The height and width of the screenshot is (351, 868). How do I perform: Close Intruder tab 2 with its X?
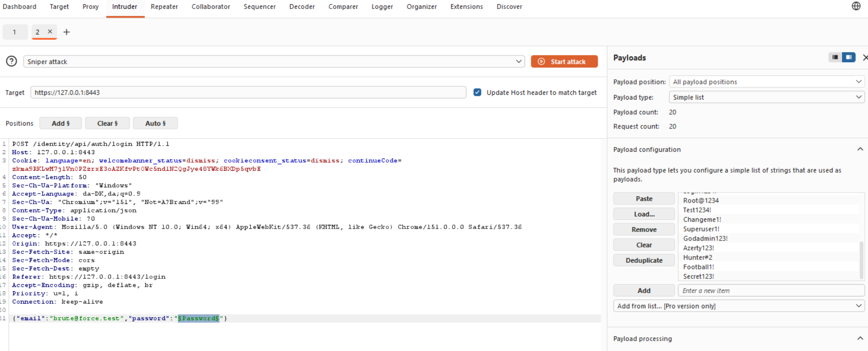pos(50,32)
